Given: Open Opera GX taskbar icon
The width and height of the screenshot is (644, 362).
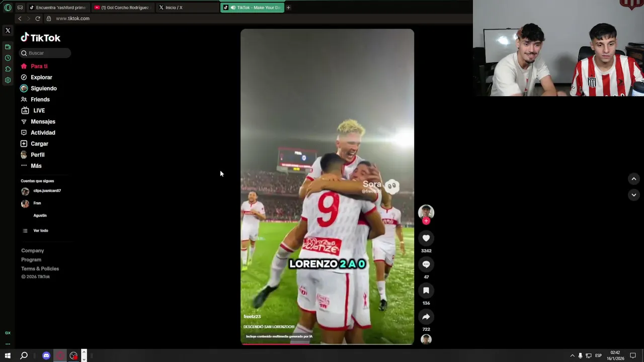Looking at the screenshot, I should click(60, 355).
